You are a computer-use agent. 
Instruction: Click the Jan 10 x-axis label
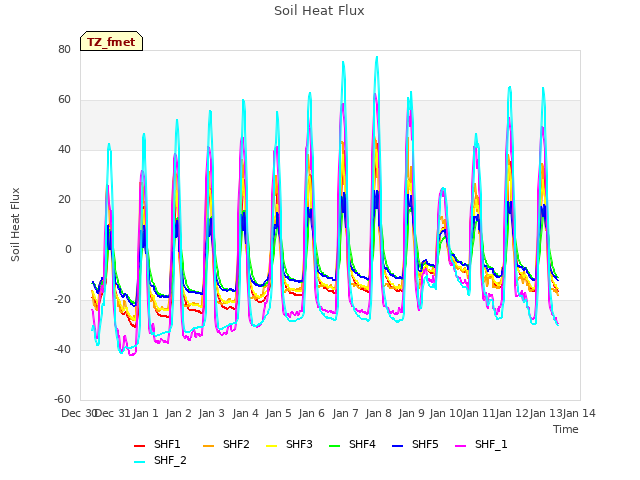(446, 413)
